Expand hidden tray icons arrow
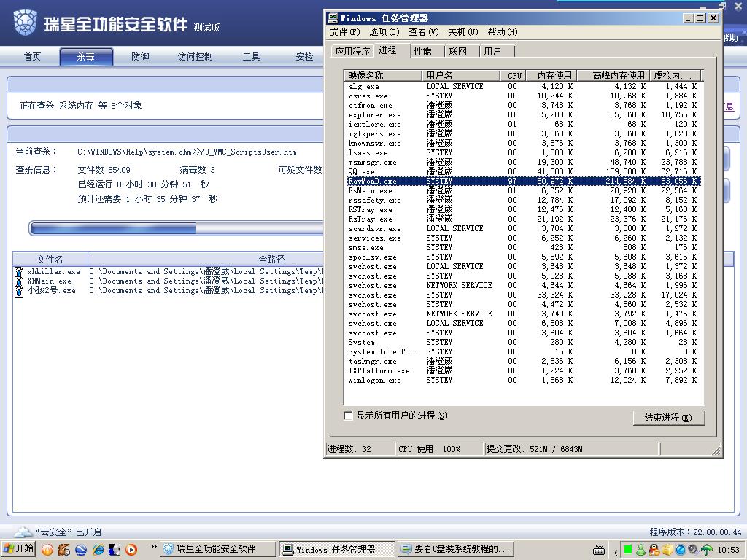The height and width of the screenshot is (560, 747). point(616,553)
